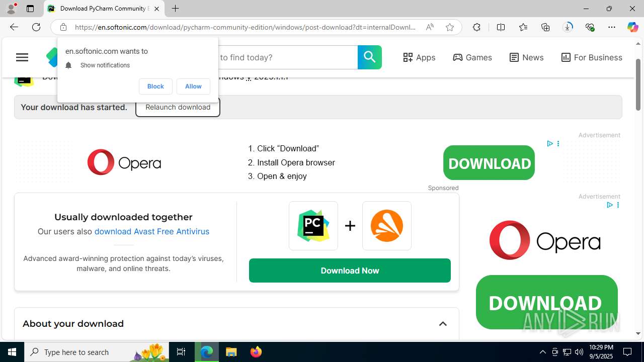The width and height of the screenshot is (644, 362).
Task: Click the Opera logo banner ad
Action: click(124, 162)
